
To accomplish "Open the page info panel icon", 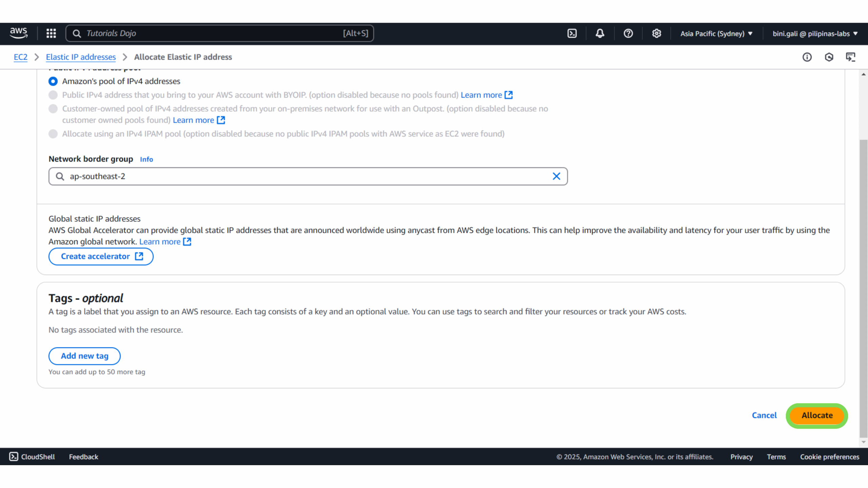I will 807,57.
